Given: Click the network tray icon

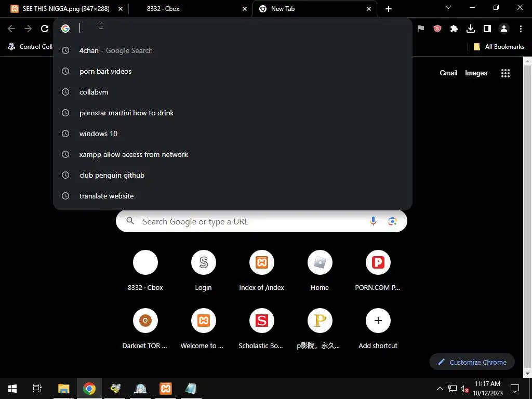Looking at the screenshot, I should click(x=453, y=389).
